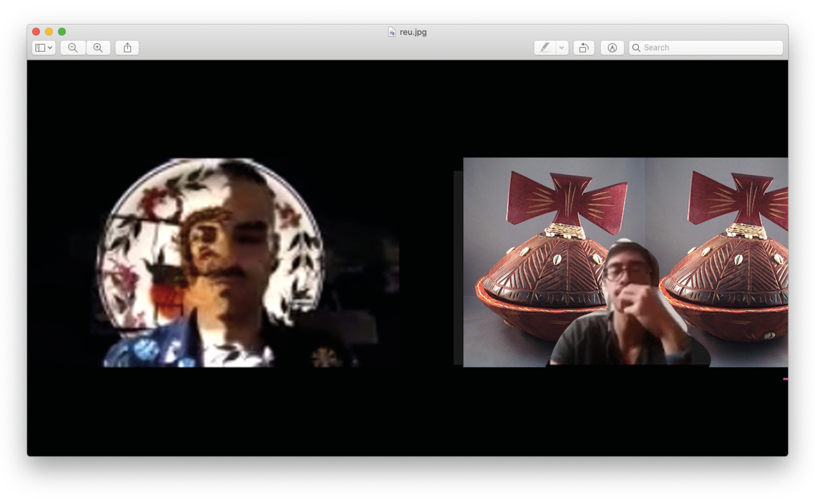Click the reu.jpg document proxy icon
This screenshot has height=504, width=815.
(x=392, y=32)
